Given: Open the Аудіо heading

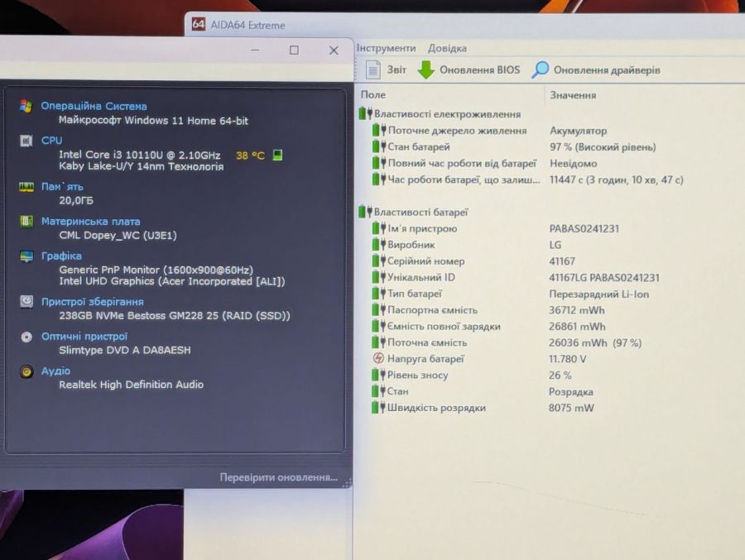Looking at the screenshot, I should tap(55, 371).
